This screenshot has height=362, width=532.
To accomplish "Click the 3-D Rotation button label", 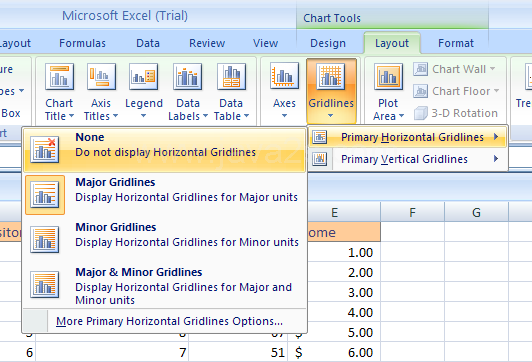I will (464, 113).
